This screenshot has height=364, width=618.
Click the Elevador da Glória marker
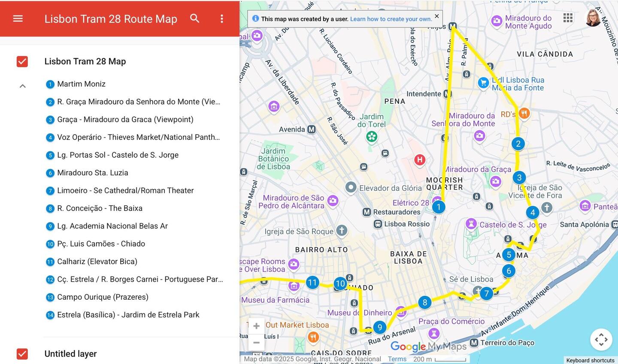351,187
